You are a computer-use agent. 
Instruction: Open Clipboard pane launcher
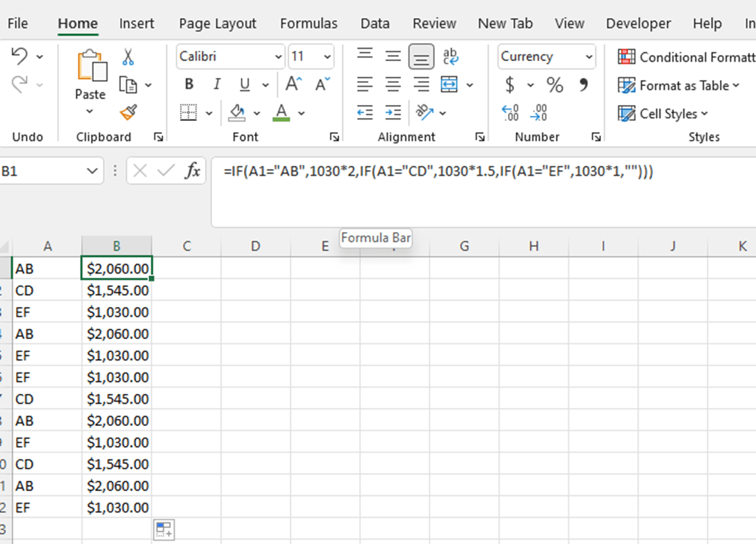[x=158, y=137]
